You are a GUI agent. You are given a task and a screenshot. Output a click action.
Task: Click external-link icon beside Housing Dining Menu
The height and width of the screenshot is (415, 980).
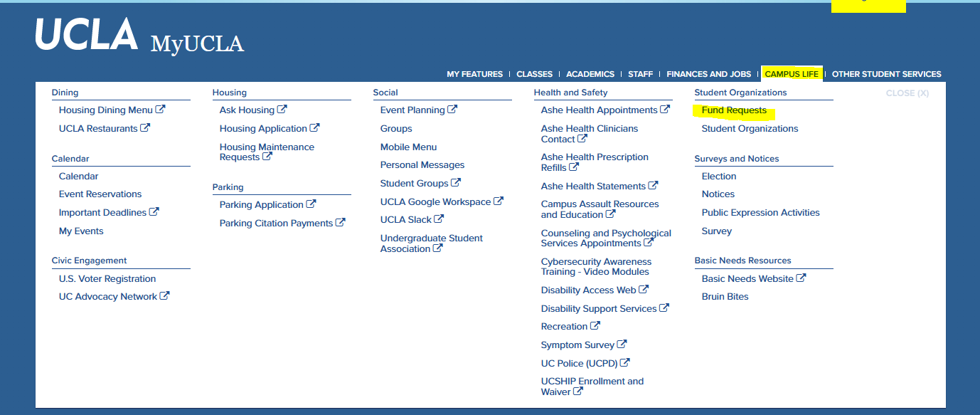[x=161, y=110]
